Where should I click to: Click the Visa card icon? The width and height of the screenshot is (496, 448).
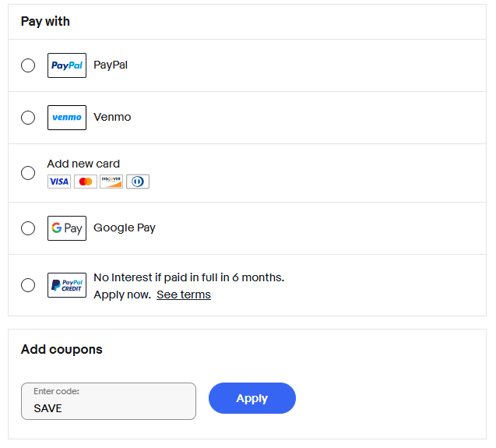(59, 182)
